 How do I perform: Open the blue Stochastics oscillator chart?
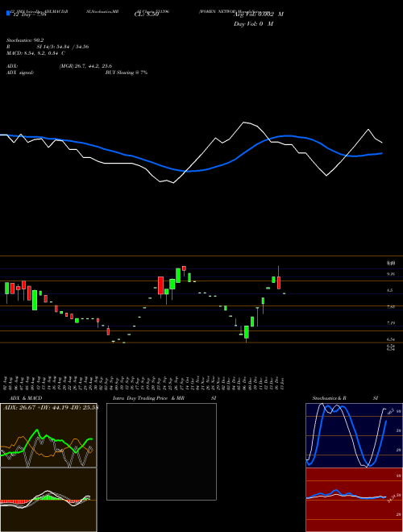pyautogui.click(x=354, y=435)
